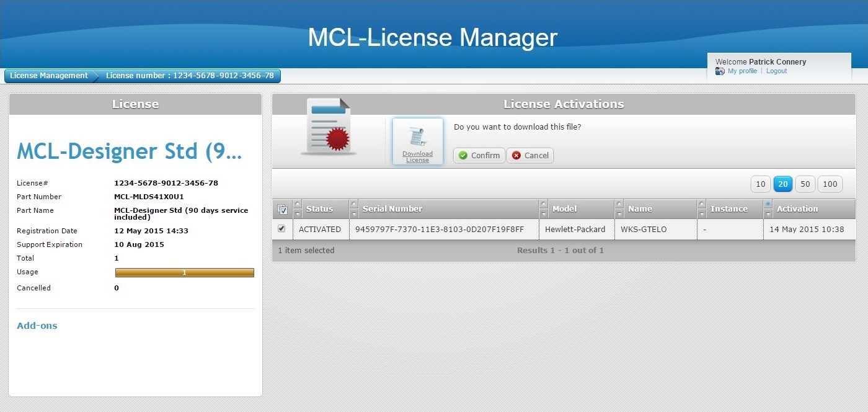Sort Name column descending with down arrow
This screenshot has width=868, height=412.
coord(619,213)
